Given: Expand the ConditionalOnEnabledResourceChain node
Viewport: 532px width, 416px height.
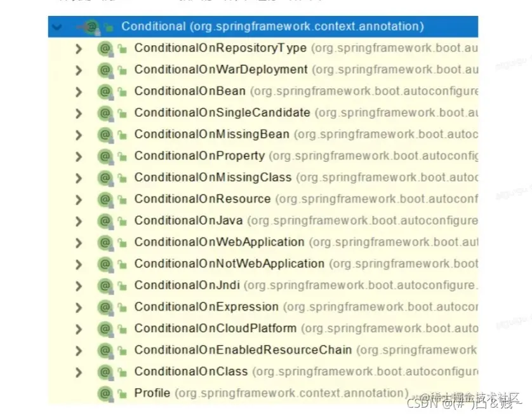Looking at the screenshot, I should pyautogui.click(x=78, y=351).
